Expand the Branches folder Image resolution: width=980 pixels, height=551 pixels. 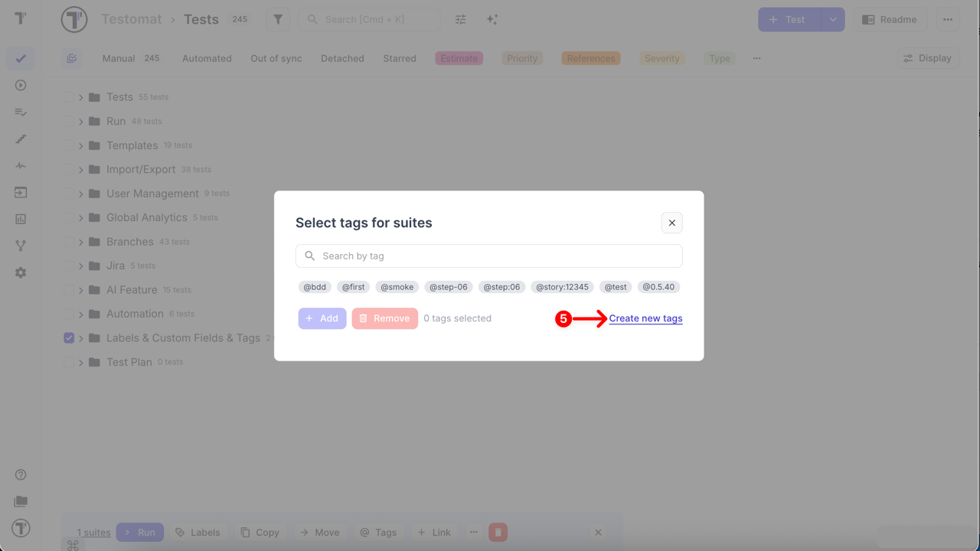pyautogui.click(x=80, y=241)
